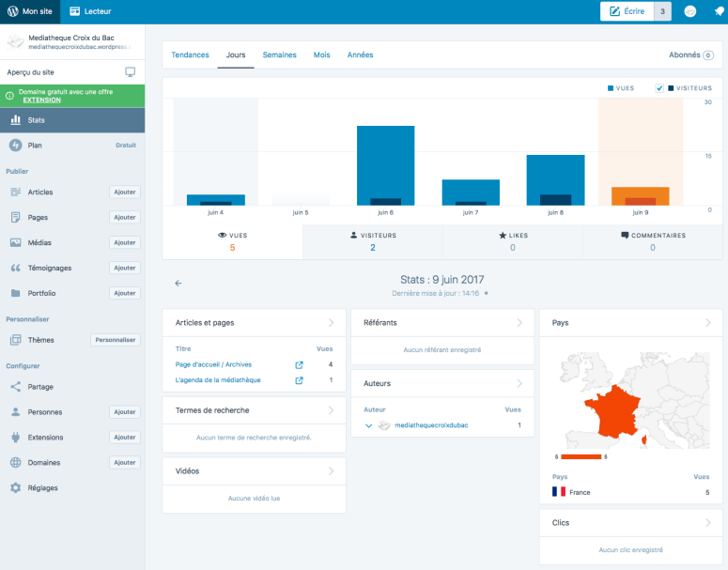This screenshot has width=728, height=570.
Task: Expand the Articles et pages panel chevron
Action: [330, 323]
